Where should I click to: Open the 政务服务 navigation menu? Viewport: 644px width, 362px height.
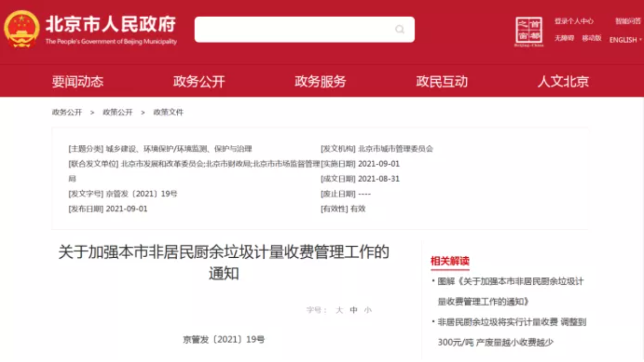[x=319, y=81]
